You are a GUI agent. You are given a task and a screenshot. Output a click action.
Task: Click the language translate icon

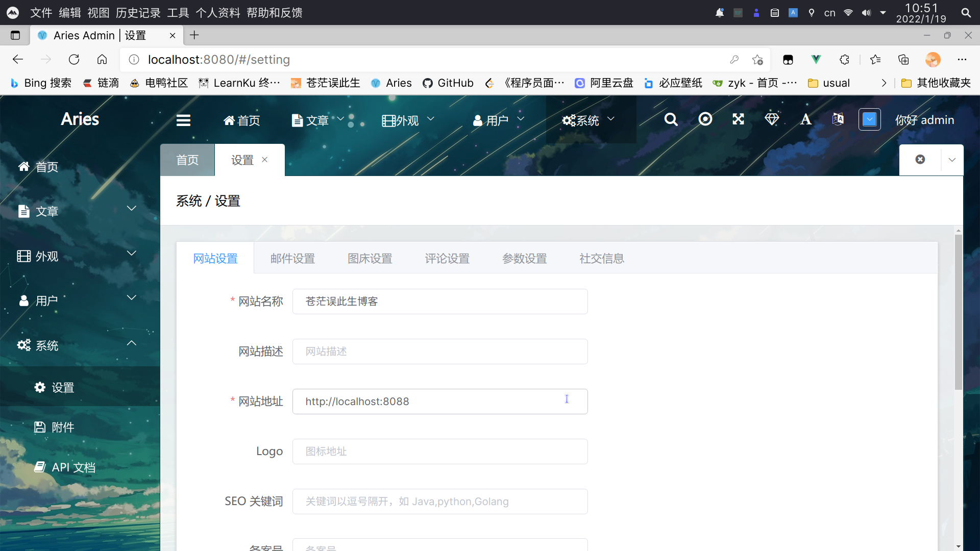click(838, 119)
